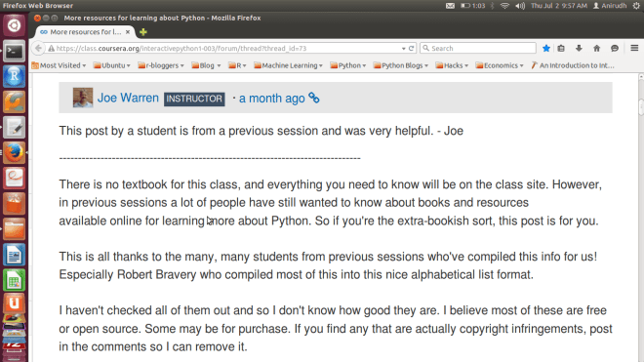Expand Blog bookmarks folder
Screen dimensions: 644x362
pos(206,65)
